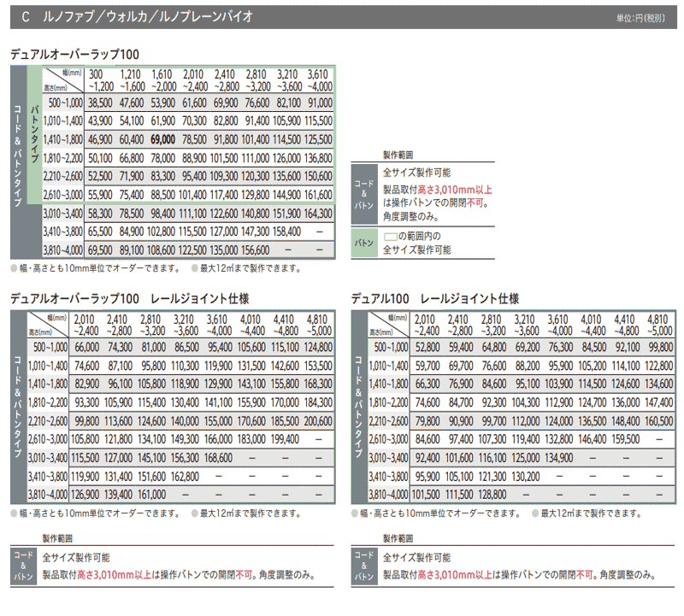Click the 38,500 price cell
This screenshot has width=684, height=616.
click(100, 102)
